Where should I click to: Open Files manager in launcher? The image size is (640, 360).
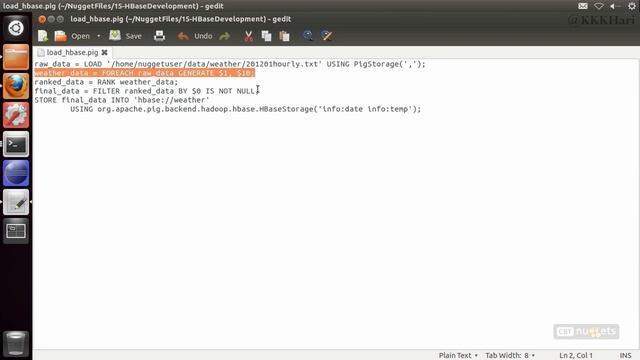16,57
